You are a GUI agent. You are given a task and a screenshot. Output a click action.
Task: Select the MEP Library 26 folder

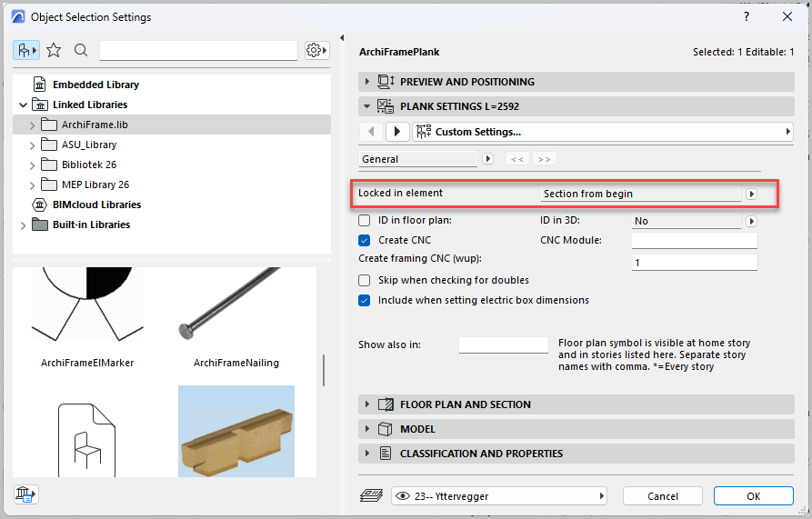tap(95, 185)
